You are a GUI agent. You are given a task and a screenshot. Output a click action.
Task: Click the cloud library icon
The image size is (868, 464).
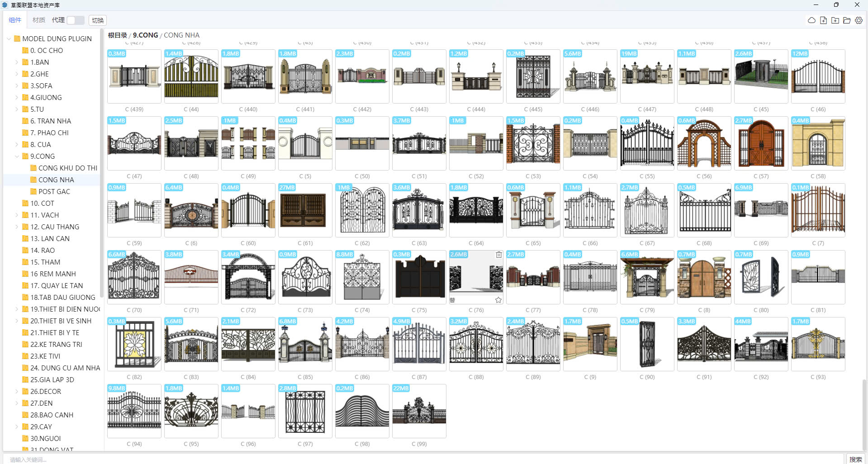811,20
